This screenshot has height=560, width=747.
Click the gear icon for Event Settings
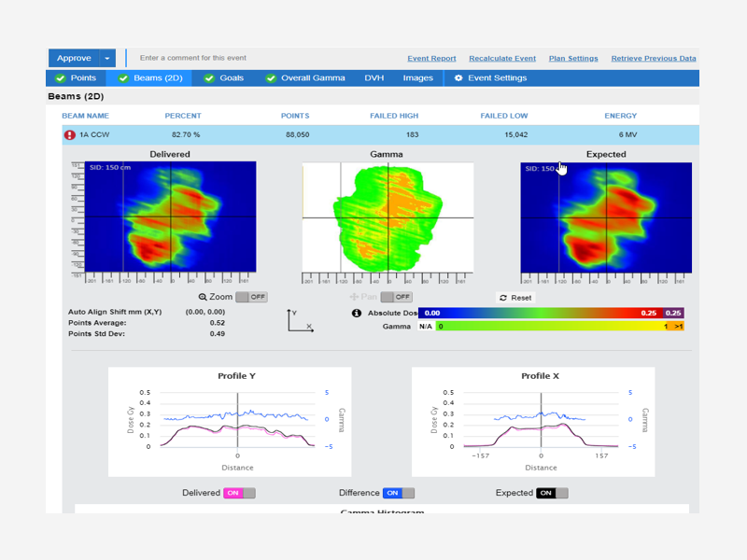pos(458,78)
